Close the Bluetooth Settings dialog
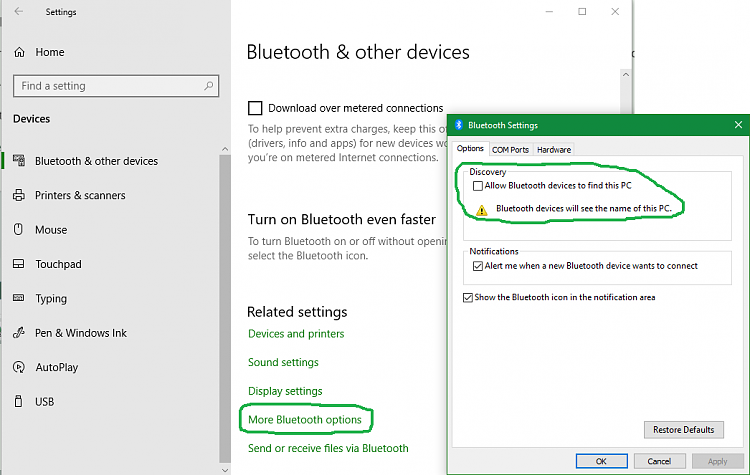This screenshot has width=750, height=475. [x=738, y=125]
